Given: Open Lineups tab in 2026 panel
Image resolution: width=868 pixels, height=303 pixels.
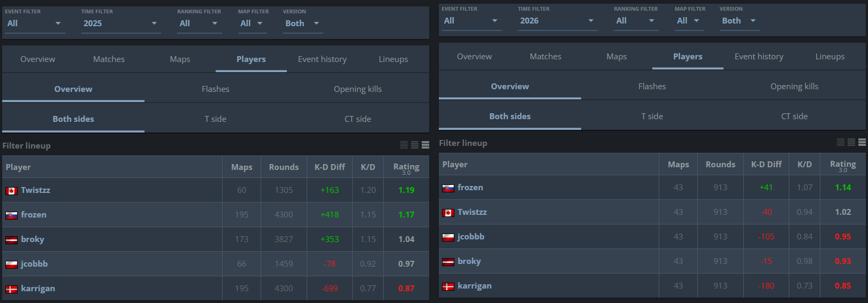Looking at the screenshot, I should tap(830, 57).
